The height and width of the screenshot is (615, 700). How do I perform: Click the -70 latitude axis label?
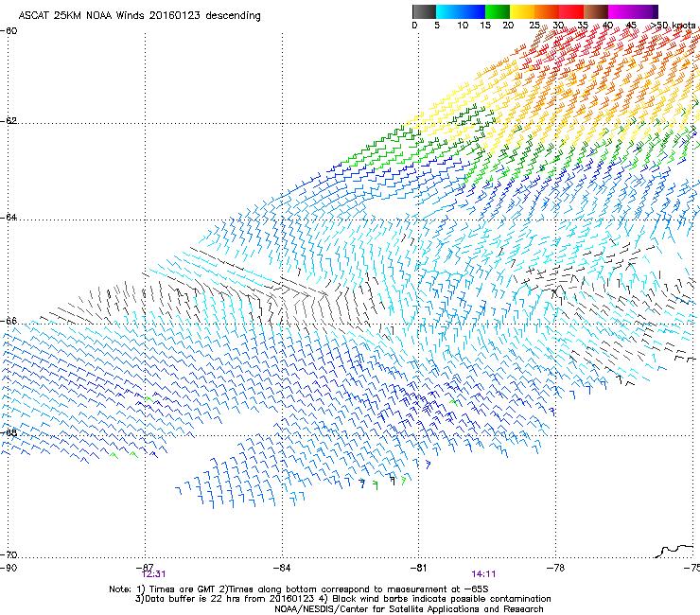[x=9, y=554]
